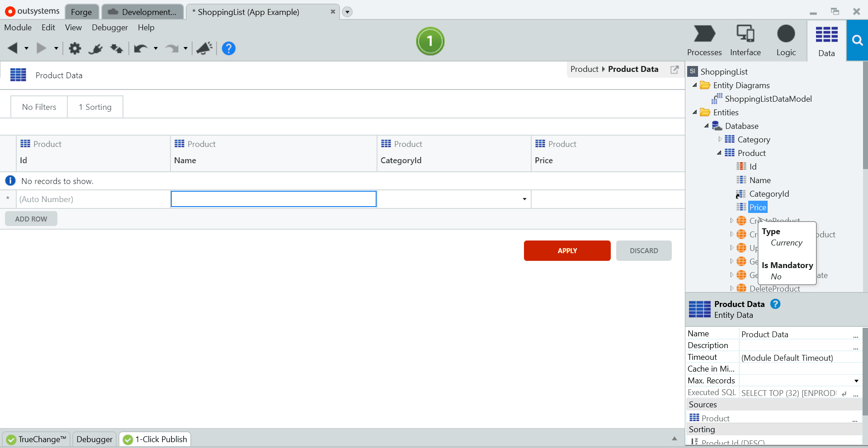The height and width of the screenshot is (448, 868).
Task: Click the undo arrow icon
Action: pyautogui.click(x=141, y=48)
